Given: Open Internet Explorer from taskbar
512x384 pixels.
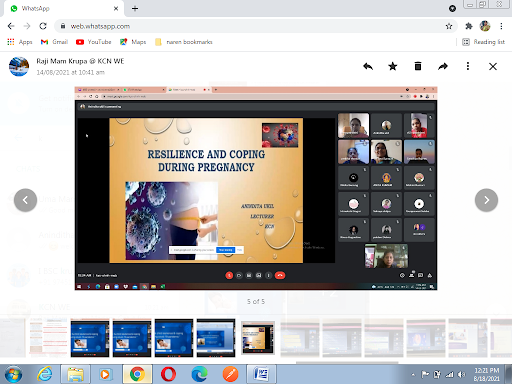Looking at the screenshot, I should click(x=44, y=374).
